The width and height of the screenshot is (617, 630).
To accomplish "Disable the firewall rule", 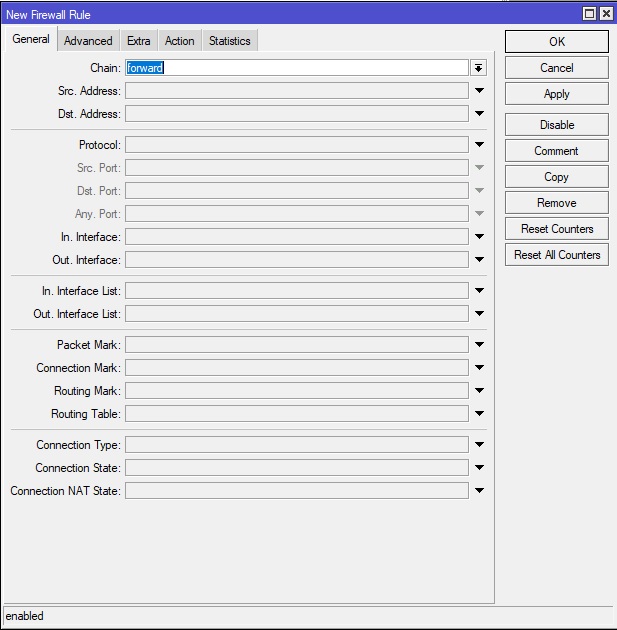I will [556, 125].
